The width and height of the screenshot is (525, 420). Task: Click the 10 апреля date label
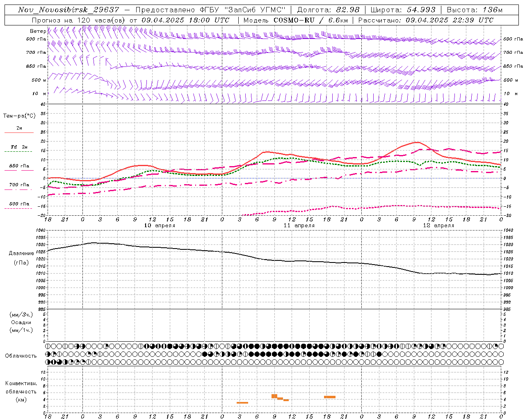(x=160, y=226)
